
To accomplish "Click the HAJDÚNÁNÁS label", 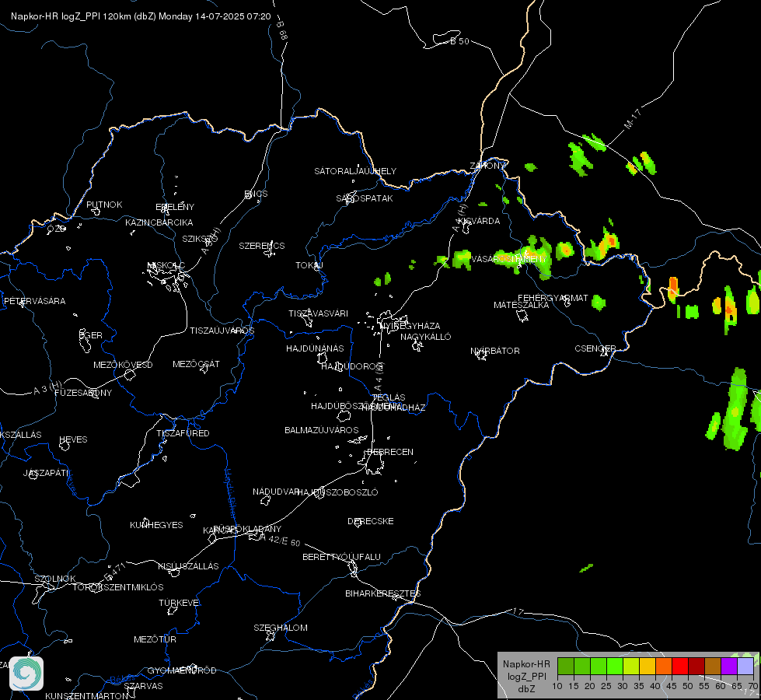I will point(315,348).
